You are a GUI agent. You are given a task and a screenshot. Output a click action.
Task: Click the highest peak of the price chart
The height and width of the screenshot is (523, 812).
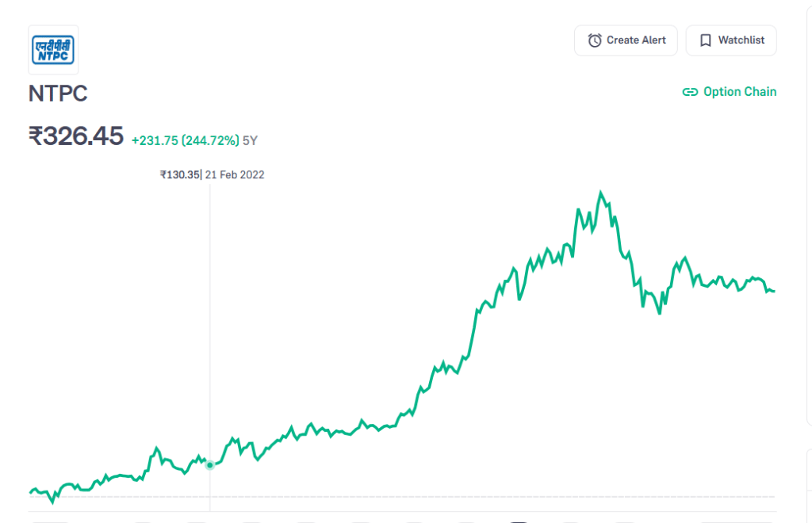click(x=601, y=193)
